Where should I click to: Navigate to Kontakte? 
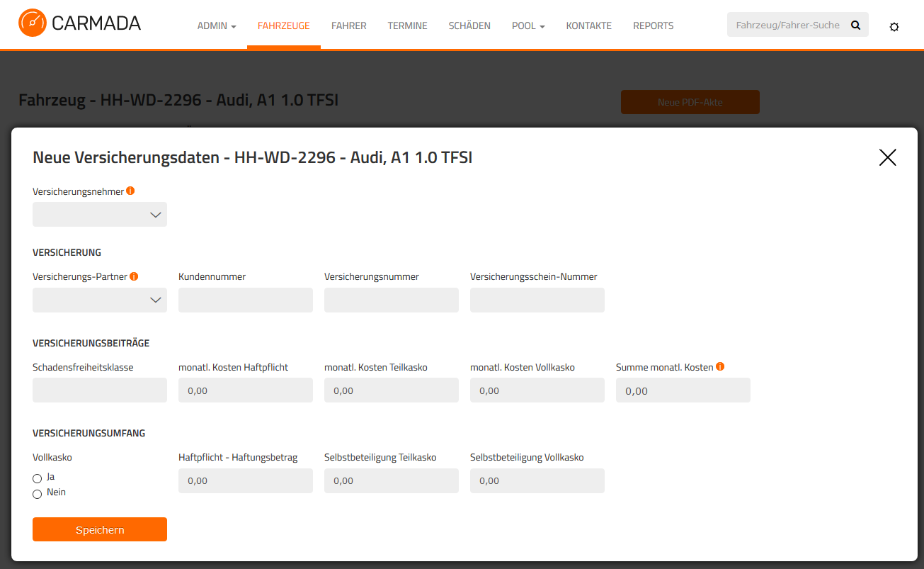pos(589,26)
